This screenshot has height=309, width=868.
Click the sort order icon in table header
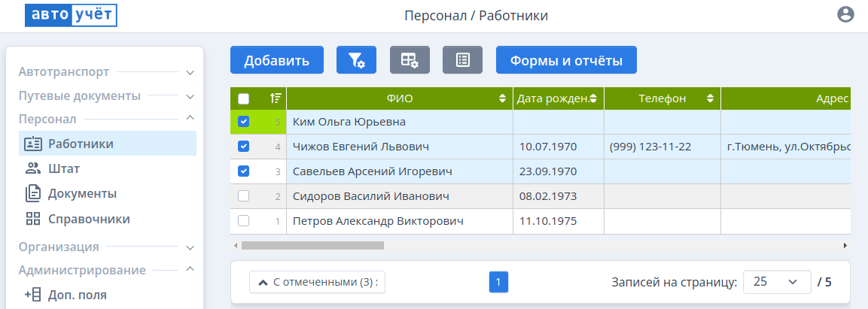[276, 98]
